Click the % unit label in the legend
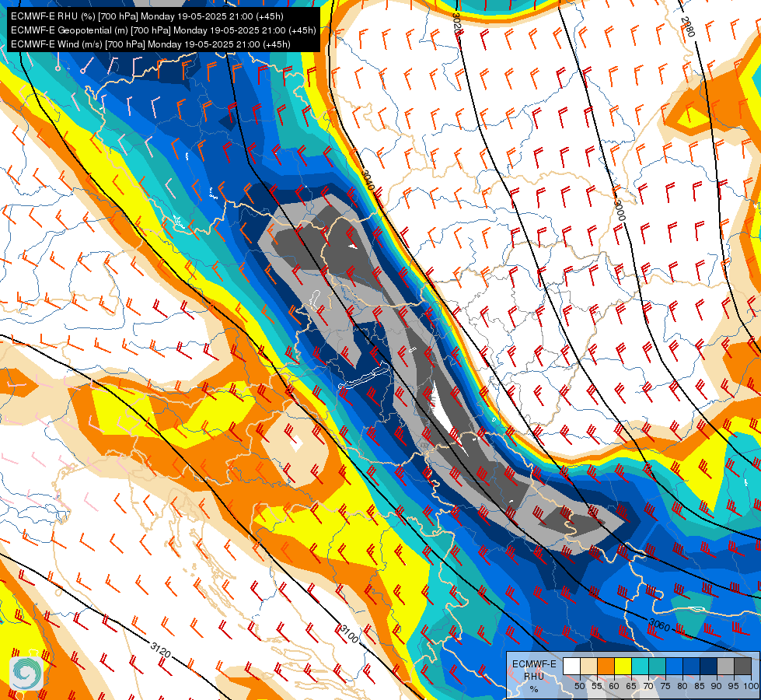The width and height of the screenshot is (761, 700). coord(534,689)
